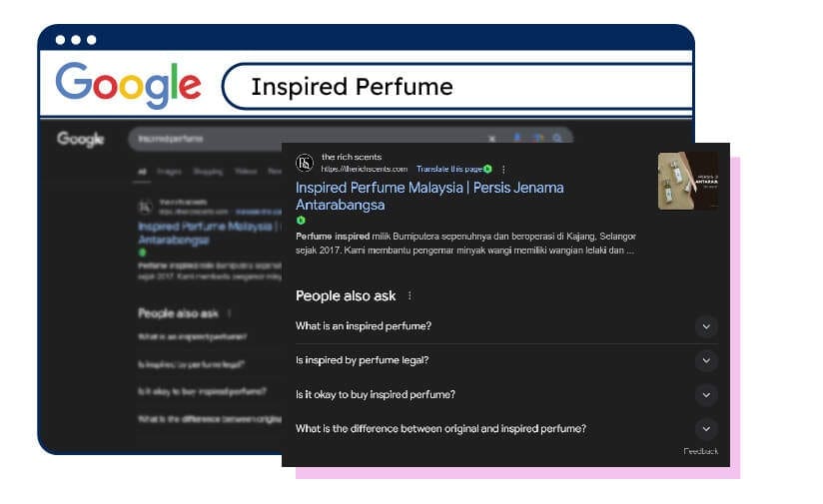The width and height of the screenshot is (823, 504).
Task: Click blurred 'What is the difference between' row
Action: (x=209, y=418)
